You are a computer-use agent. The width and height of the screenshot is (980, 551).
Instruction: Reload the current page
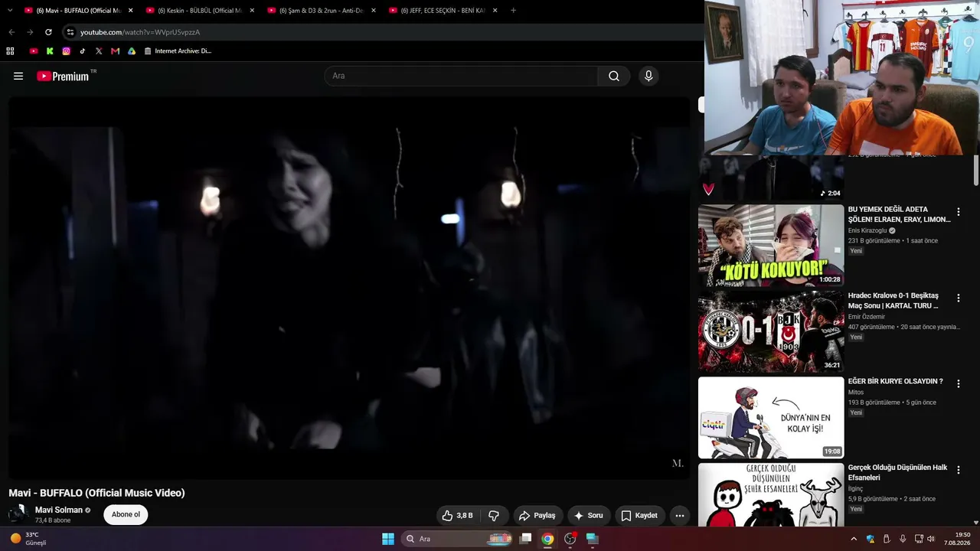[x=48, y=32]
